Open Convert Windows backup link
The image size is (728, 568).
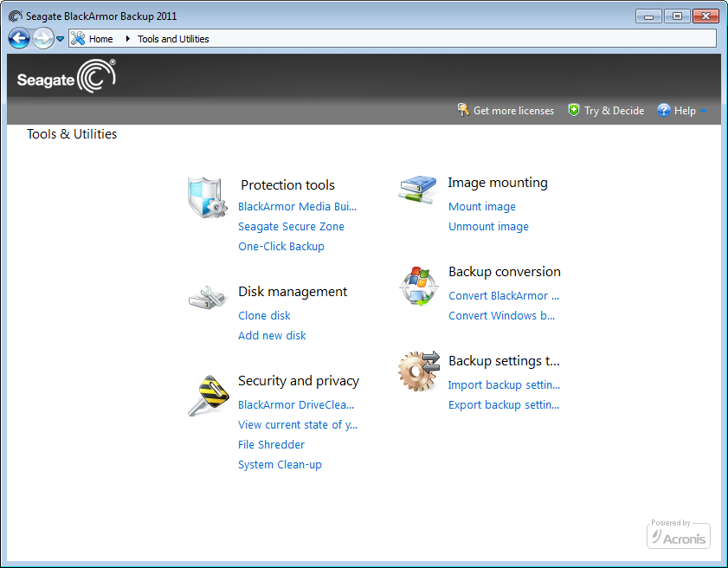tap(501, 316)
